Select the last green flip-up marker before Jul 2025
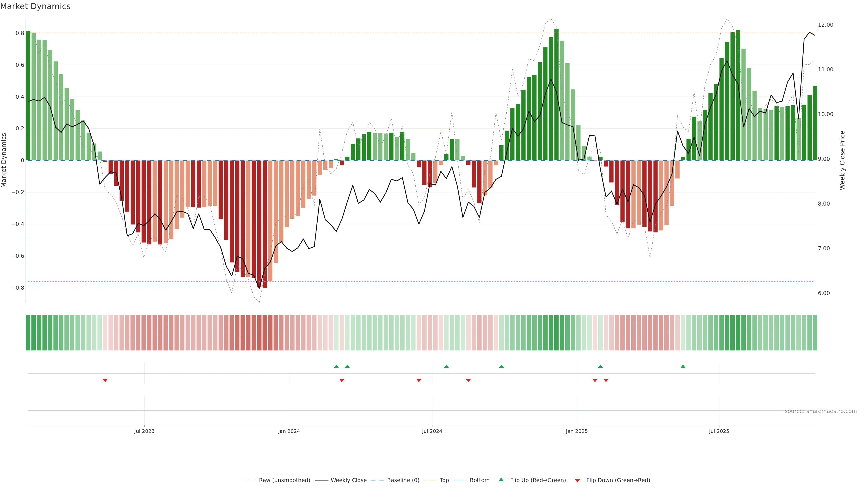The image size is (868, 488). pos(683,366)
